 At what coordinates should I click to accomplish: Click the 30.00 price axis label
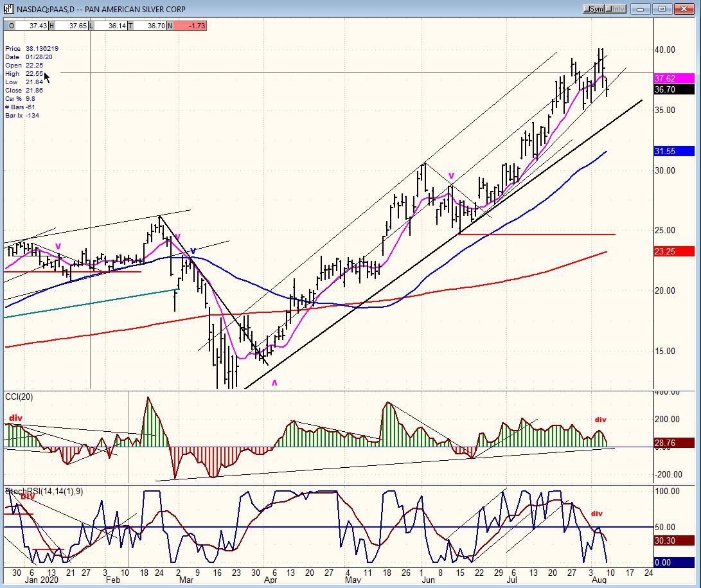point(665,170)
